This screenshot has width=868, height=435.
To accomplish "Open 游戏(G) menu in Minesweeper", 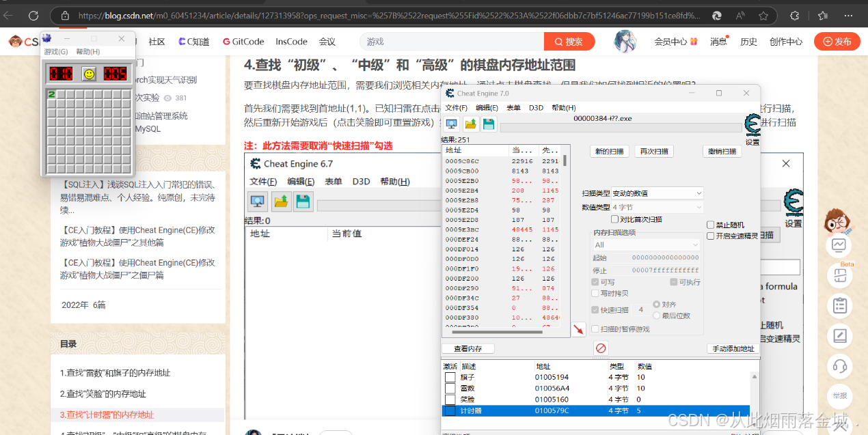I will [56, 52].
